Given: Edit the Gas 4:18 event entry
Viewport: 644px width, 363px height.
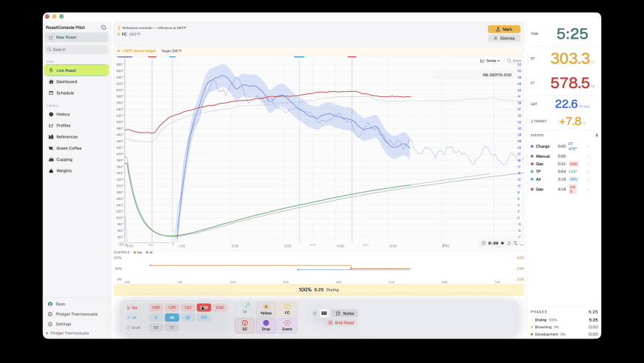Looking at the screenshot, I should click(588, 189).
